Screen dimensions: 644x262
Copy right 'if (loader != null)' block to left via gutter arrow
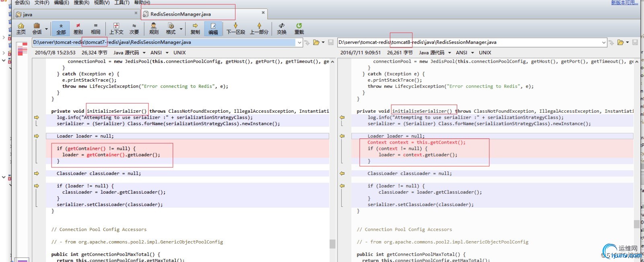[342, 186]
